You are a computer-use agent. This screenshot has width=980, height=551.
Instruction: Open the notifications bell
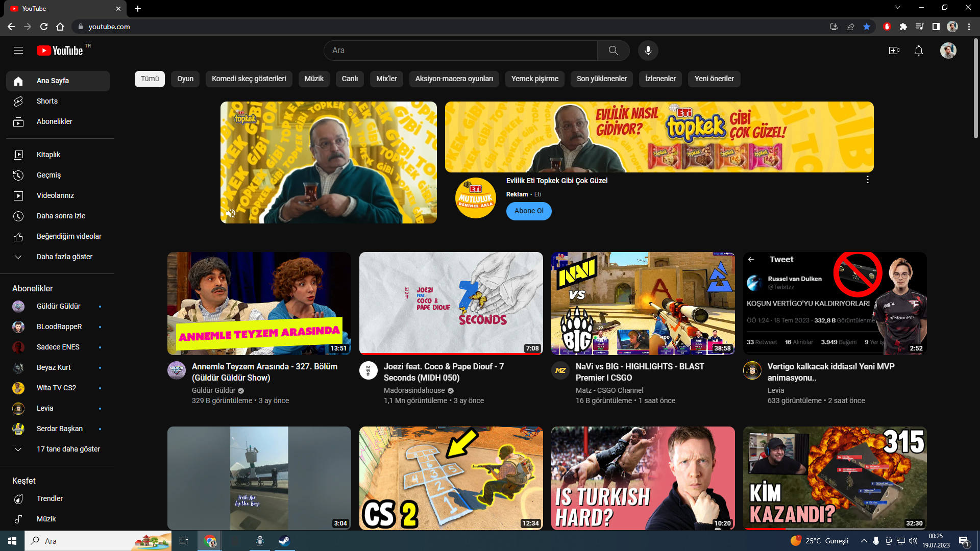(x=918, y=51)
